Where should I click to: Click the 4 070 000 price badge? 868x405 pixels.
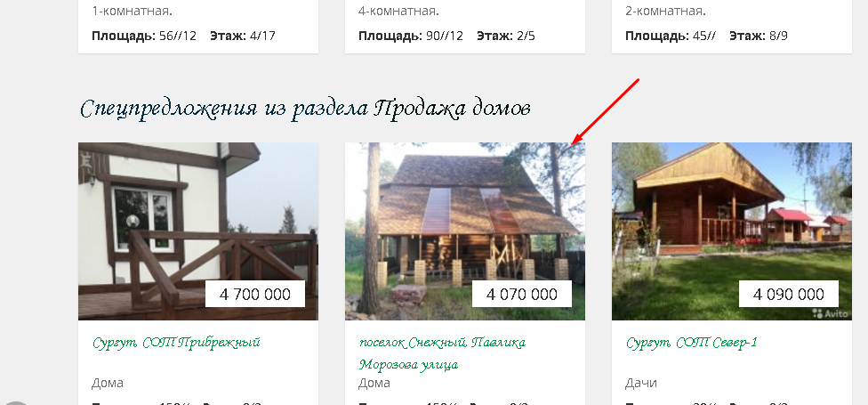click(x=522, y=294)
